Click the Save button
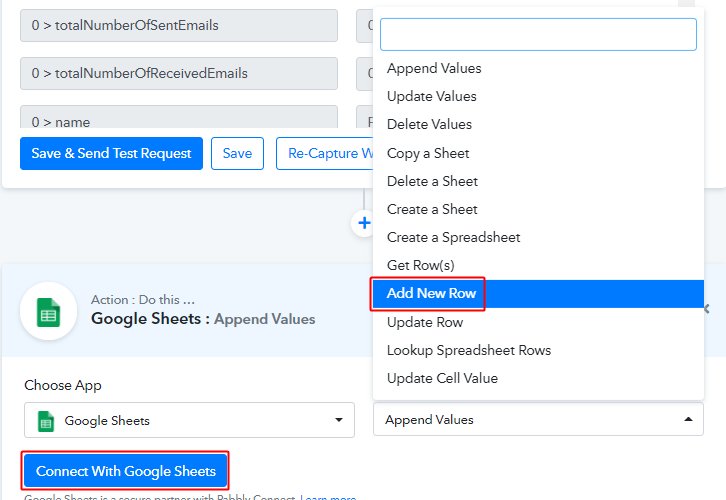The height and width of the screenshot is (500, 726). coord(238,153)
